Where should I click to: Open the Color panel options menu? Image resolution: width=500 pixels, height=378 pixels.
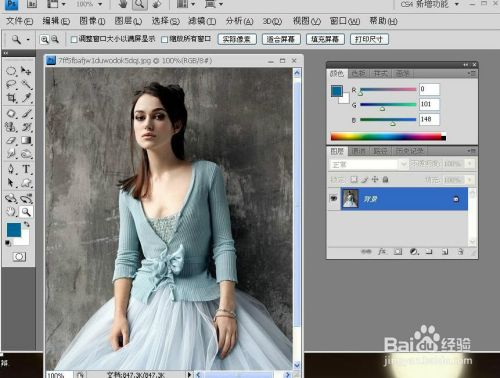[x=472, y=73]
